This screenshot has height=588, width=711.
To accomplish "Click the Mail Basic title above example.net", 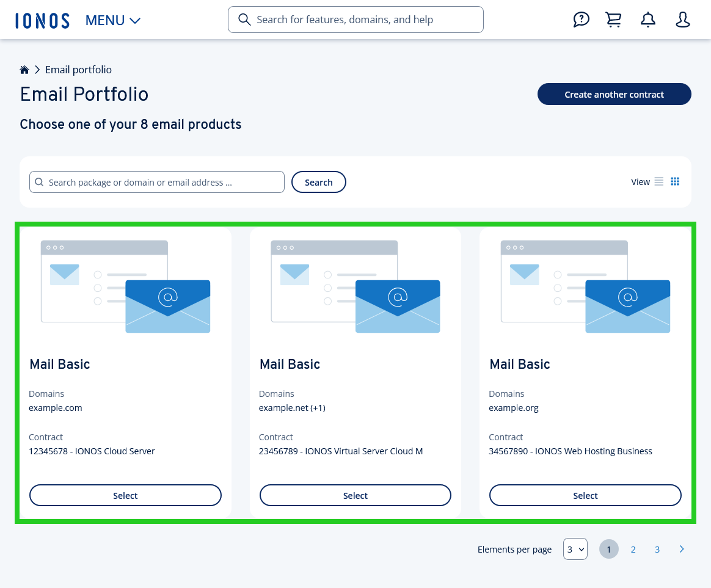I will pos(290,364).
